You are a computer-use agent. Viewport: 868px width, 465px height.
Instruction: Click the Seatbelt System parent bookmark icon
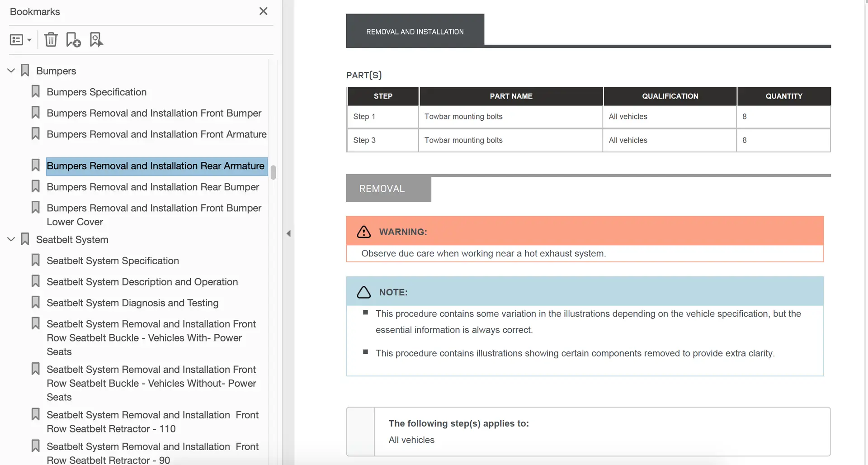(25, 239)
